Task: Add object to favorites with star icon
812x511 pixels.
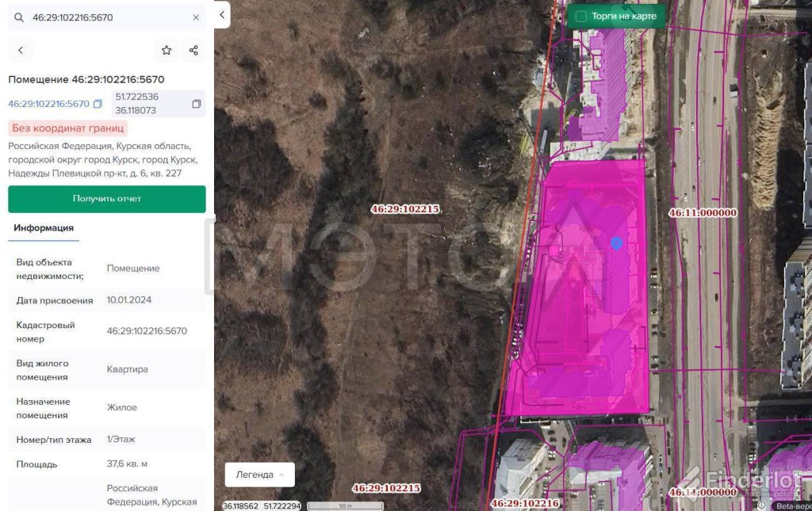Action: pyautogui.click(x=167, y=51)
